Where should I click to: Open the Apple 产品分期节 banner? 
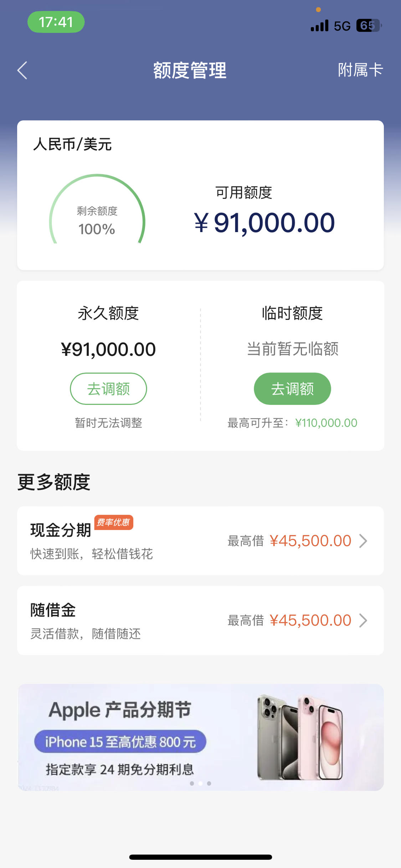[201, 737]
